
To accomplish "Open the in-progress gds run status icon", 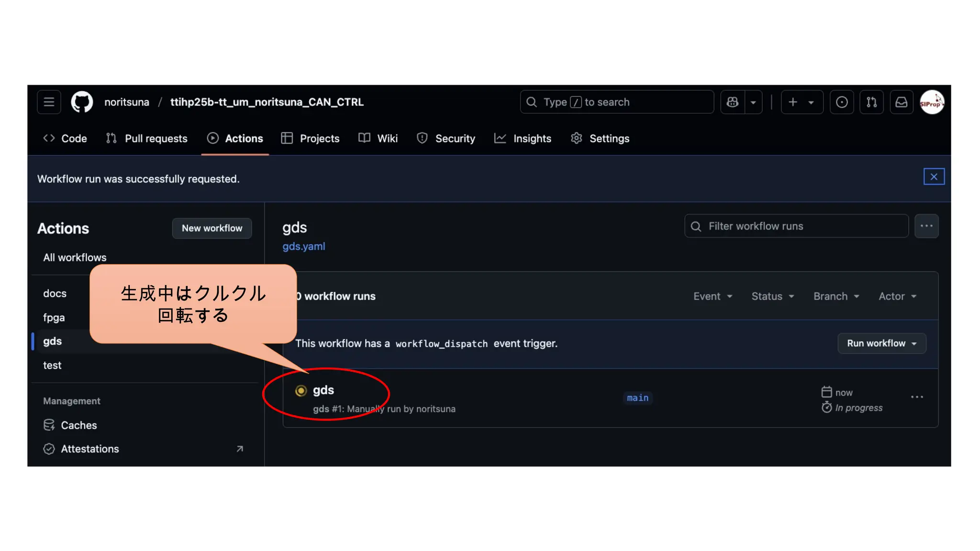I will (301, 391).
